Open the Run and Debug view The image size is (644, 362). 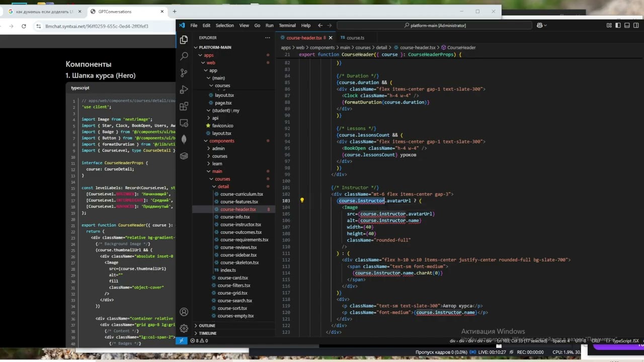point(184,89)
